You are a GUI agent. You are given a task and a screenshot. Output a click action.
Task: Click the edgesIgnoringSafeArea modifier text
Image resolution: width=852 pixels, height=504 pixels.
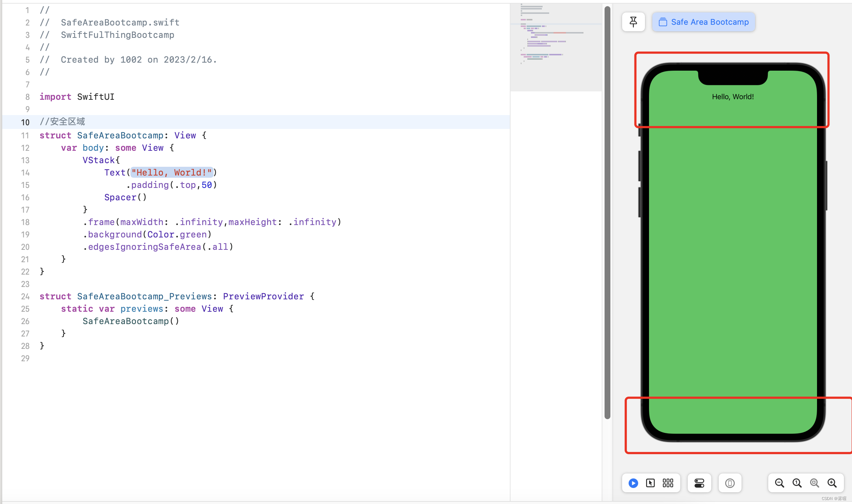click(x=144, y=247)
